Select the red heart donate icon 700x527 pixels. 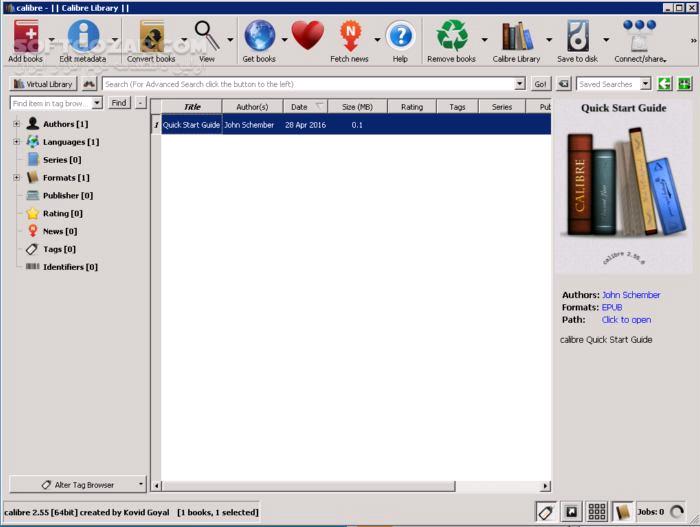pyautogui.click(x=308, y=36)
